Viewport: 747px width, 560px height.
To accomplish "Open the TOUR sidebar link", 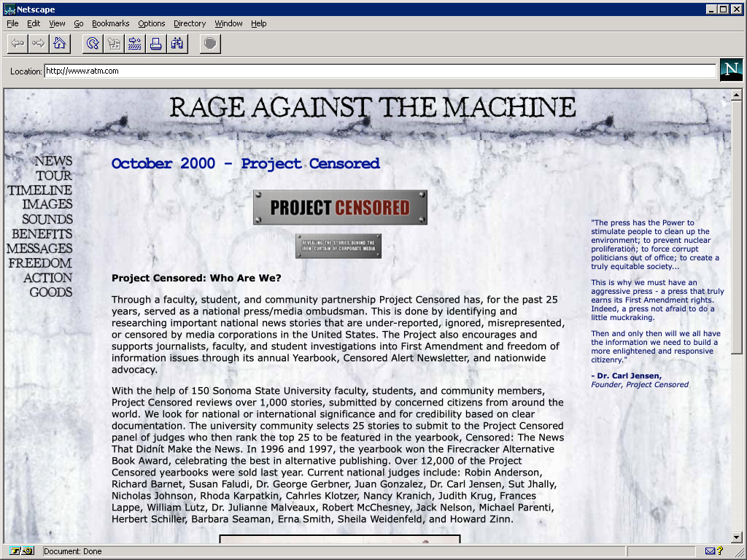I will (x=54, y=176).
